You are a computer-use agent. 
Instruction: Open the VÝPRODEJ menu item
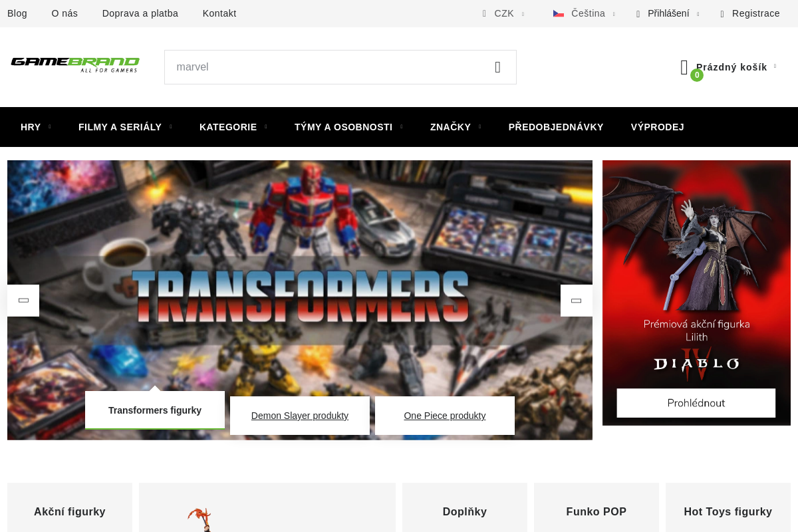[x=657, y=127]
